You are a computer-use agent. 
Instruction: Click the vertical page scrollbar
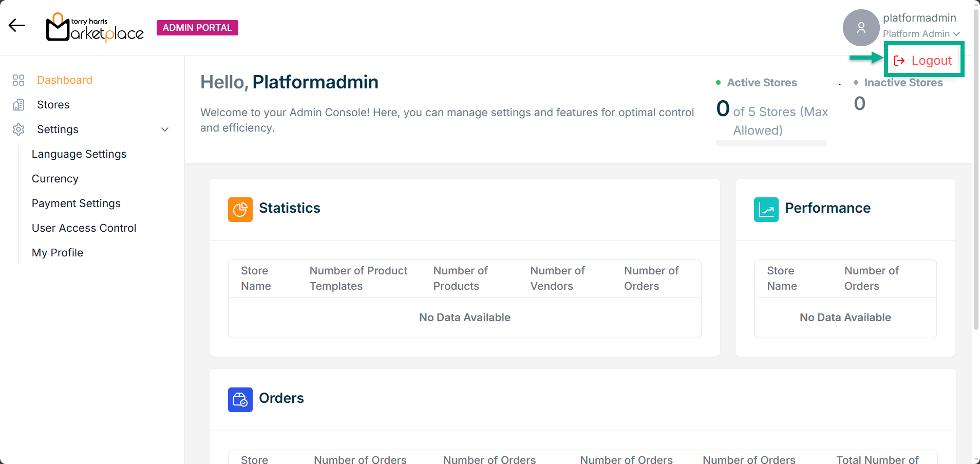pos(976,170)
